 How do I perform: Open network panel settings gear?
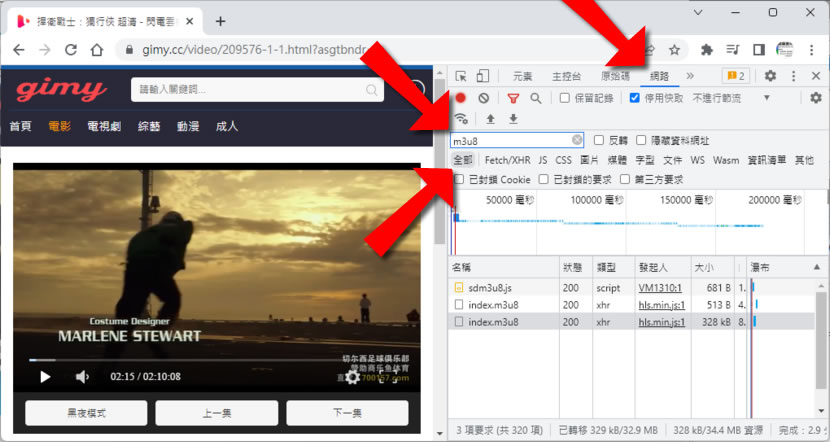tap(816, 98)
